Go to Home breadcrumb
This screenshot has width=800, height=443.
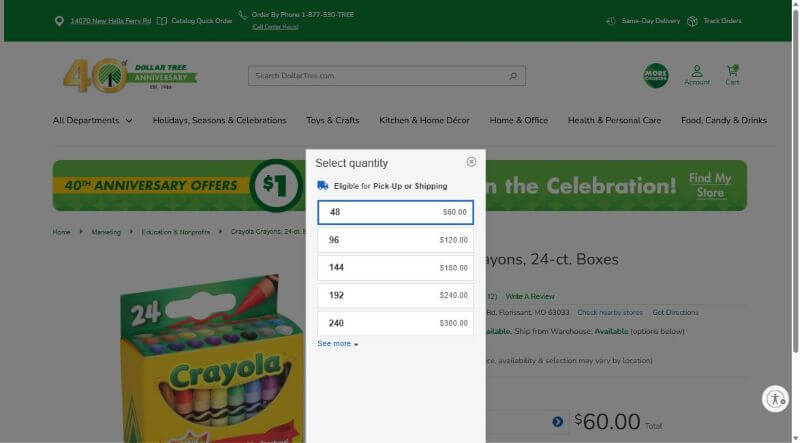61,232
